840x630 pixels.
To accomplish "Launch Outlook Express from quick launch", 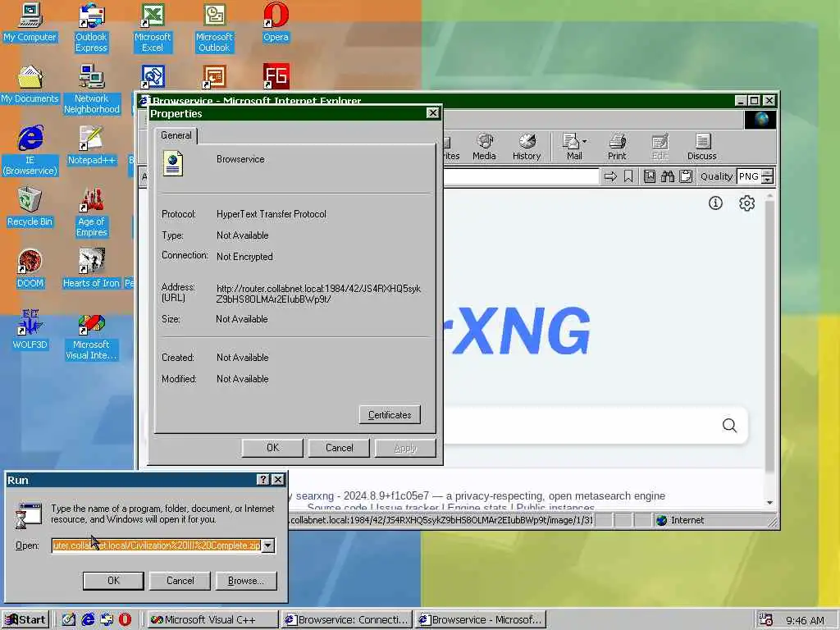I will click(107, 619).
